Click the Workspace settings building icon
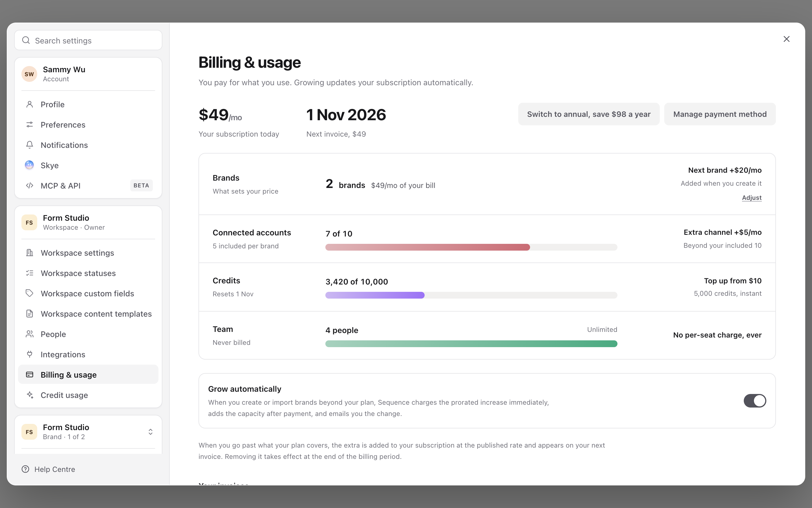This screenshot has width=812, height=508. tap(30, 253)
